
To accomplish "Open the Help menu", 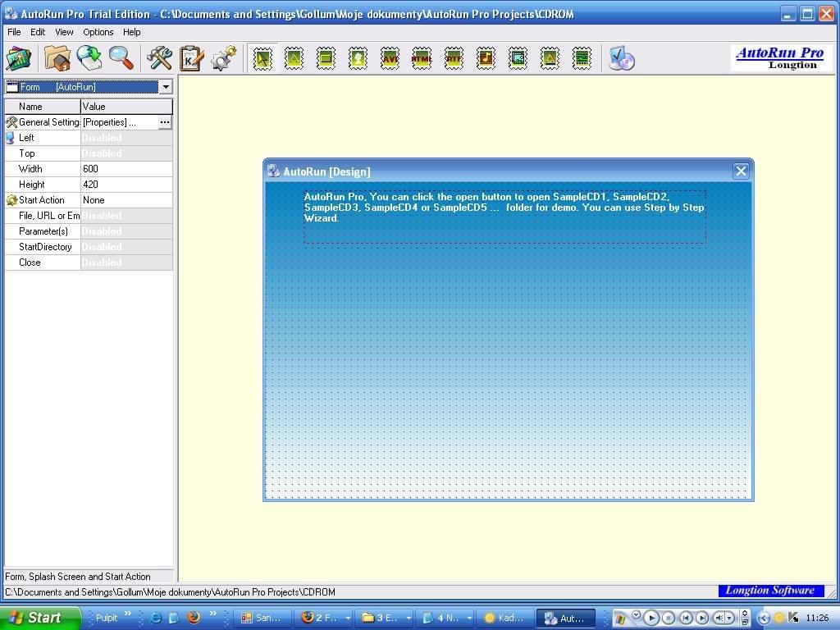I will point(132,32).
